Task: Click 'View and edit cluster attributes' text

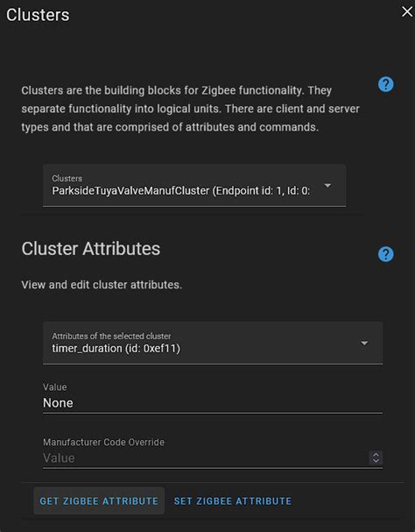Action: [102, 285]
